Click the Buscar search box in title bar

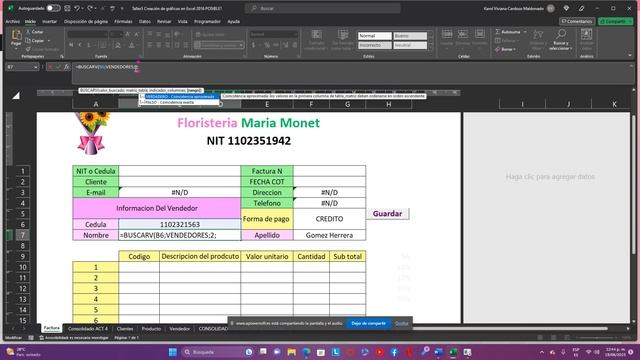[x=322, y=8]
